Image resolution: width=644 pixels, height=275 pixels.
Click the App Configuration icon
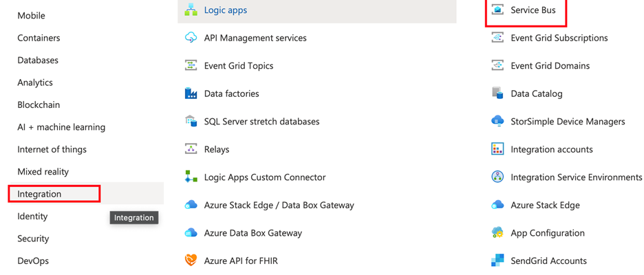coord(497,233)
